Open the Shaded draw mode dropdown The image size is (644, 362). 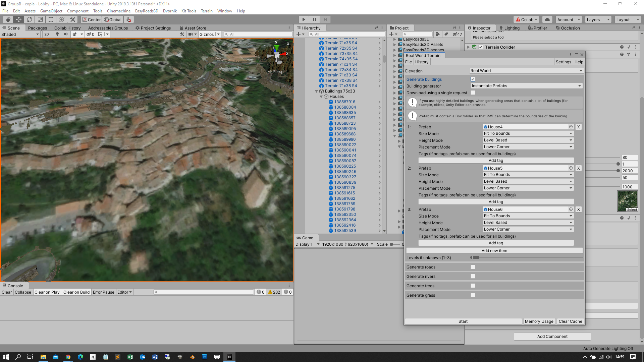pyautogui.click(x=20, y=34)
